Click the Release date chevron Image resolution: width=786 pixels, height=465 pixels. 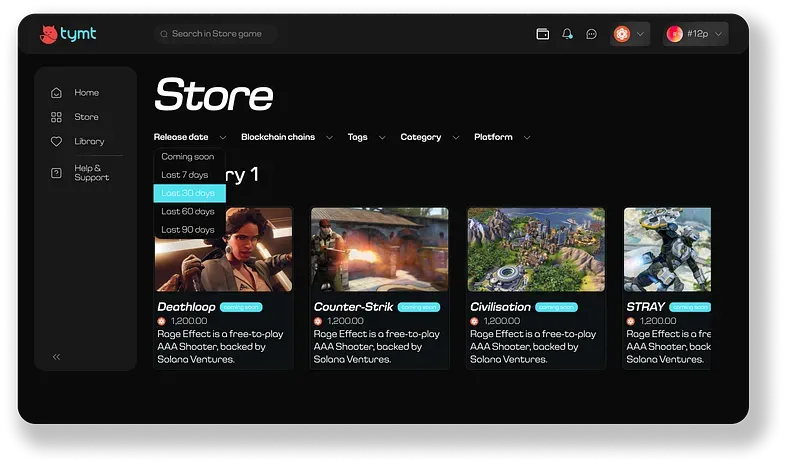tap(223, 137)
